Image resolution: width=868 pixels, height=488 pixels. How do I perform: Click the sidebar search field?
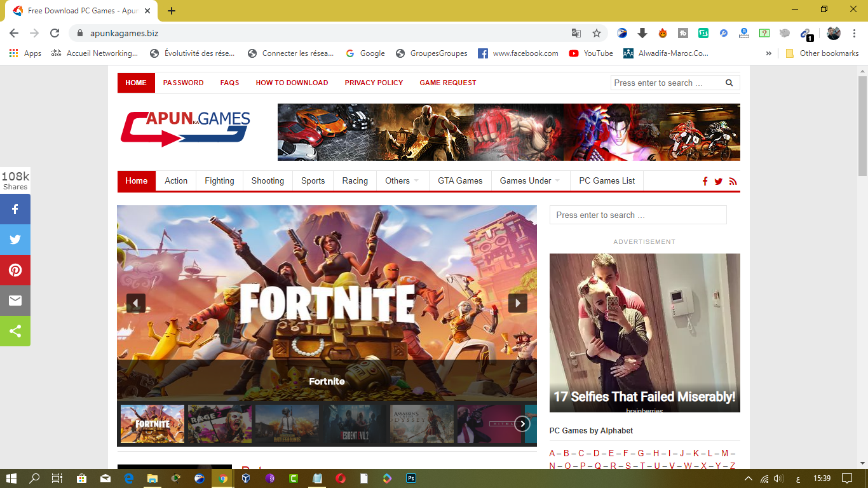coord(638,215)
